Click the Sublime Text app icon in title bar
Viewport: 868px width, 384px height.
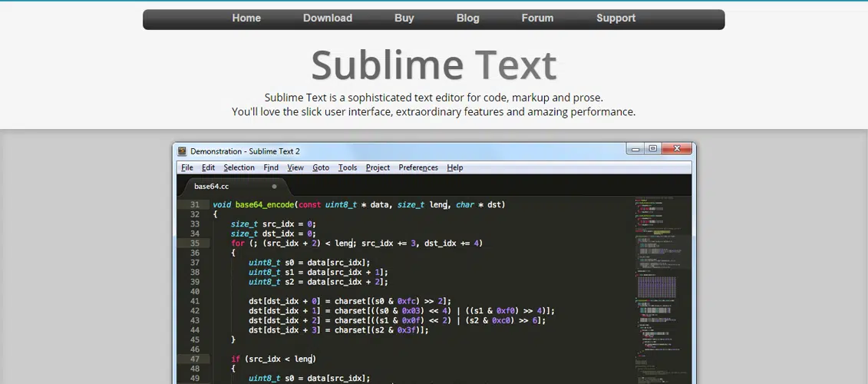coord(183,151)
